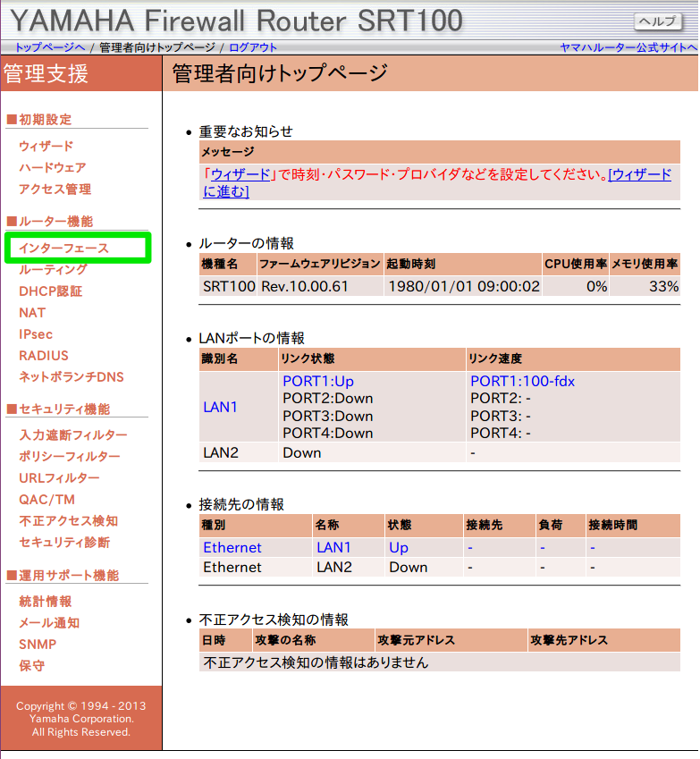This screenshot has height=759, width=700.
Task: Click the Up status link
Action: click(399, 547)
